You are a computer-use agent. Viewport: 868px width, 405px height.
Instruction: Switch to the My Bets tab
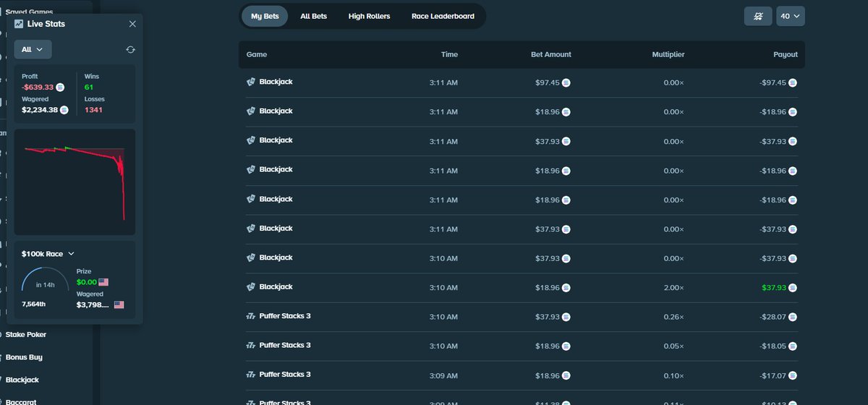[x=265, y=16]
